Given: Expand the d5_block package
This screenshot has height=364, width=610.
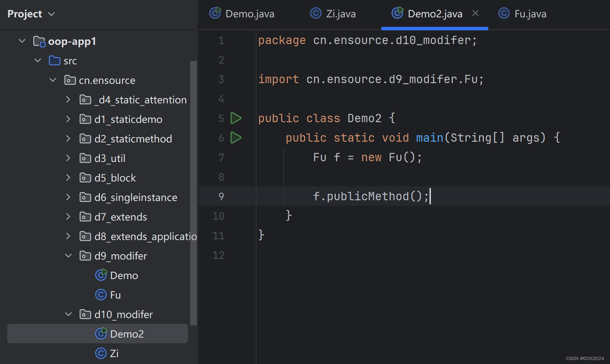Looking at the screenshot, I should 68,178.
